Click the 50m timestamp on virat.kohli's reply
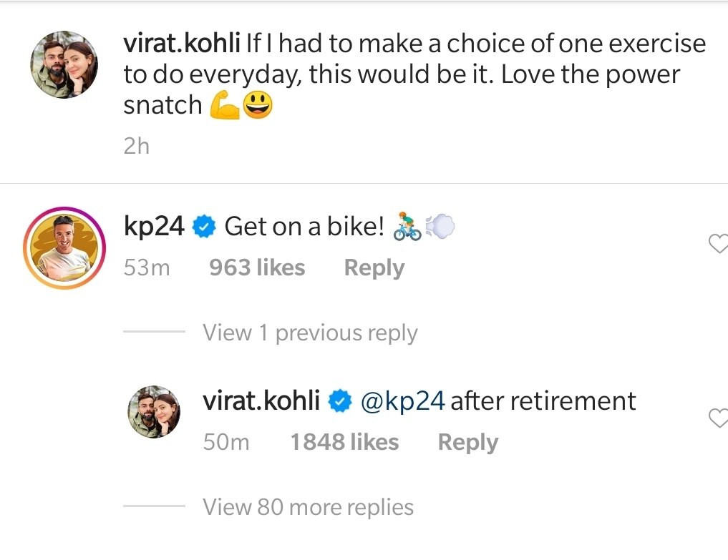The height and width of the screenshot is (560, 728). tap(226, 443)
